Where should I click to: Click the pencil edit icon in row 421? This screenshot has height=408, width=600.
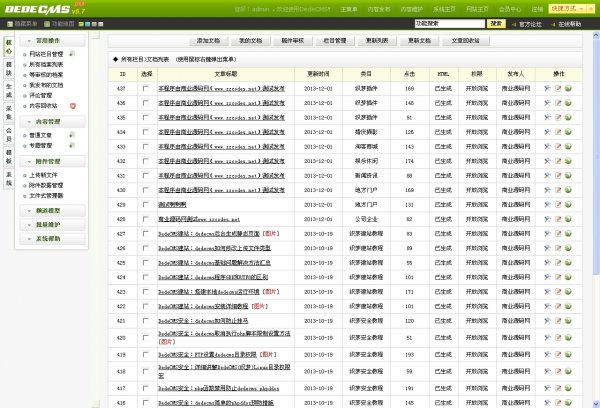coord(558,321)
